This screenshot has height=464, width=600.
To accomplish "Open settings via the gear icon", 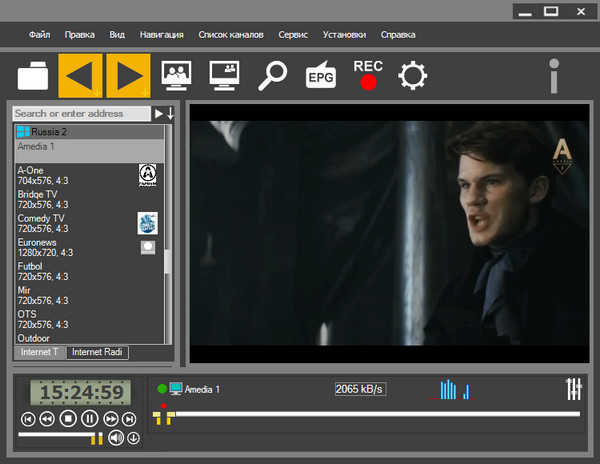I will point(412,75).
